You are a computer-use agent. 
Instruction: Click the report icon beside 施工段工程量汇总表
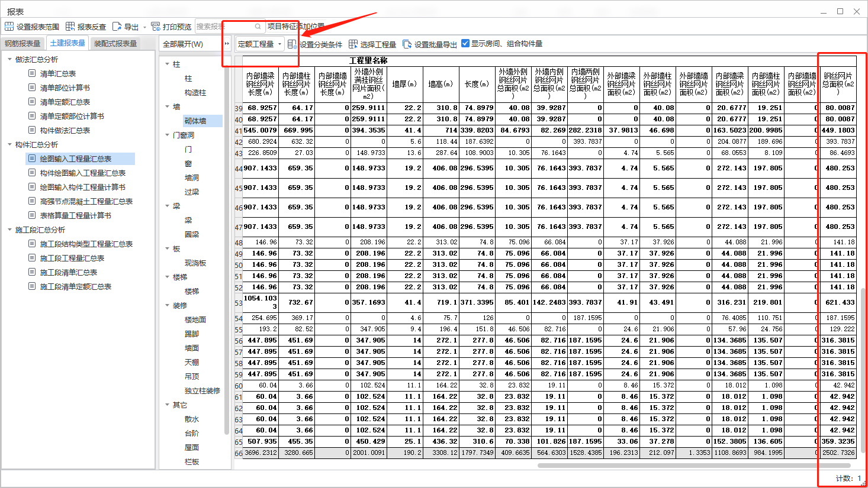[32, 258]
